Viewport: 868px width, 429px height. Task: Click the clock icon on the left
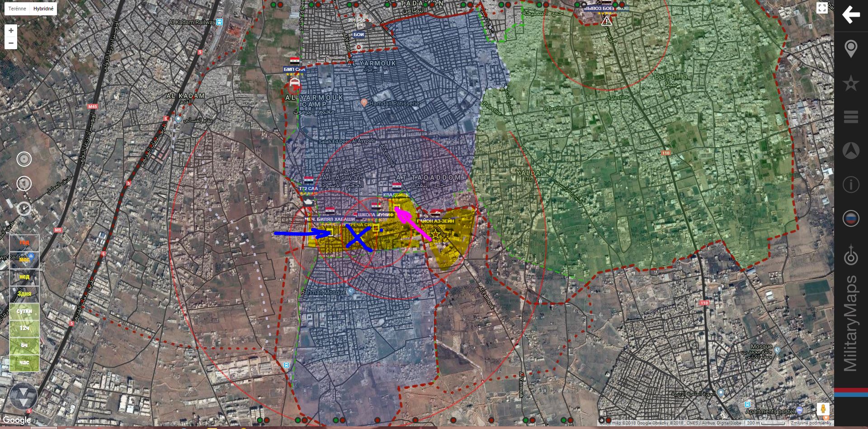[24, 209]
